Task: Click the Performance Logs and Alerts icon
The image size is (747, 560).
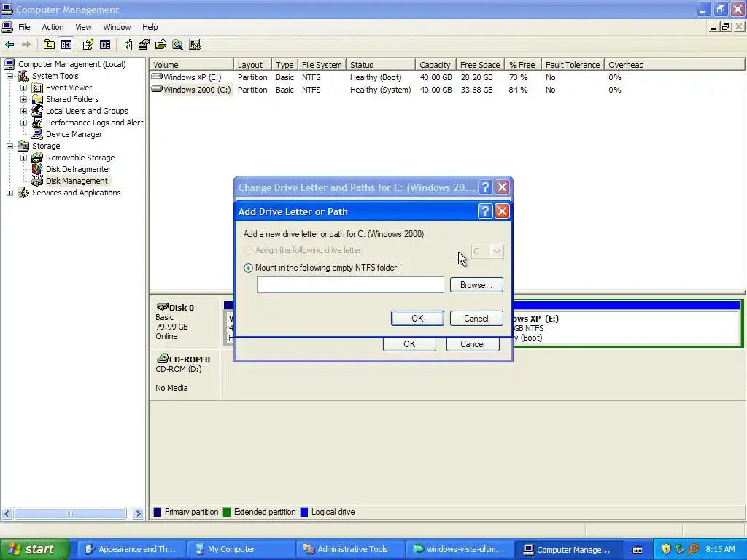Action: click(37, 122)
